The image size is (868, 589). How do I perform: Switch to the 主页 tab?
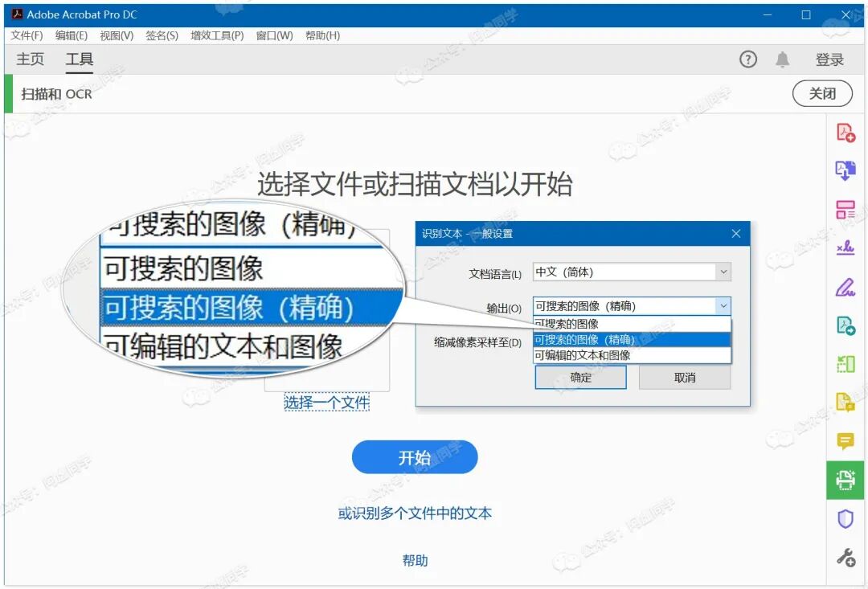point(30,59)
